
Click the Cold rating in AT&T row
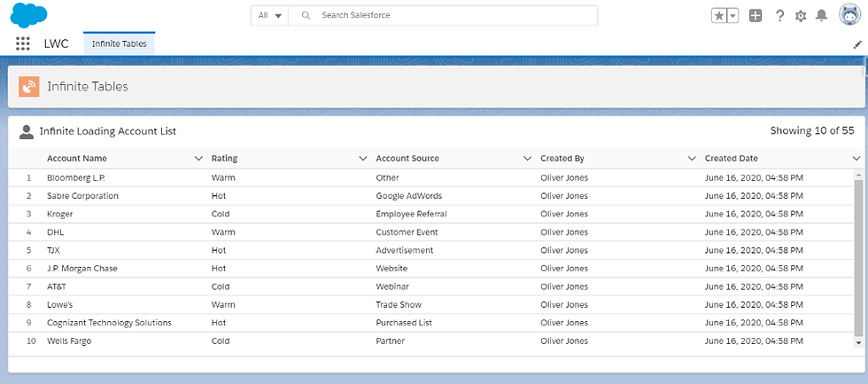[221, 286]
